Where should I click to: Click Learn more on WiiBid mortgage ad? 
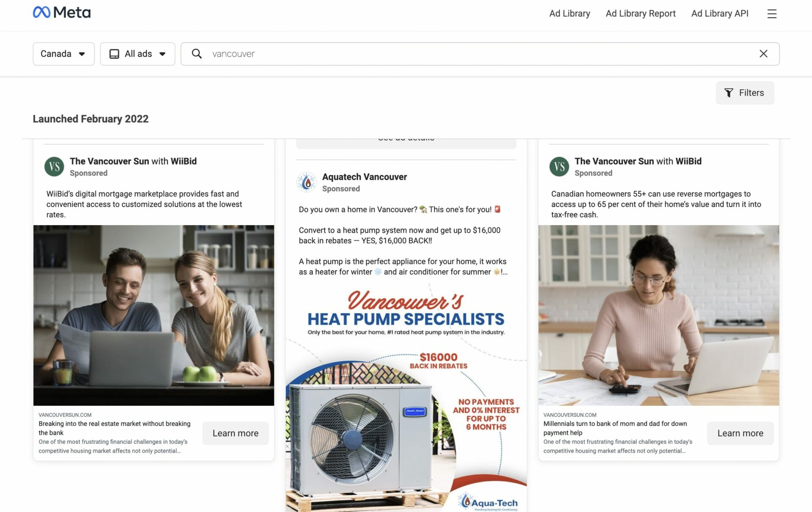coord(235,433)
